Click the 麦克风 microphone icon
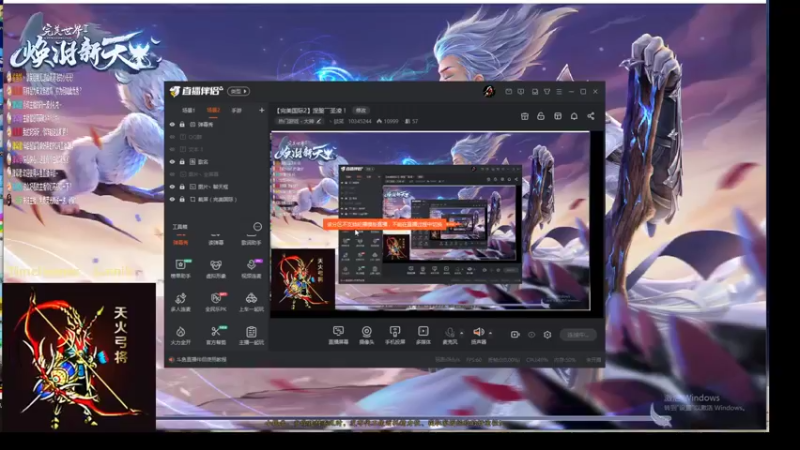 (449, 335)
